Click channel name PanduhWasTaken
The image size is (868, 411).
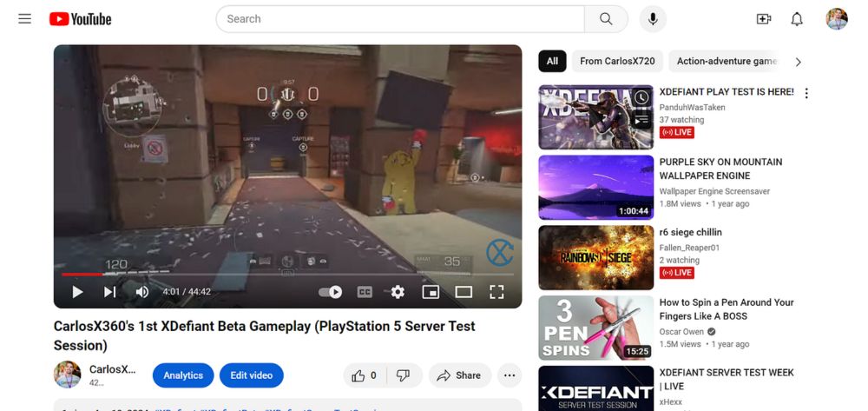point(692,108)
